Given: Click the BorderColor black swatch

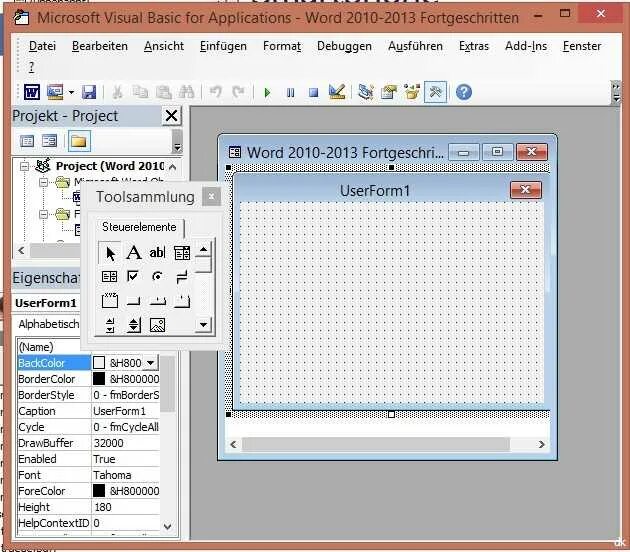Looking at the screenshot, I should click(x=98, y=378).
